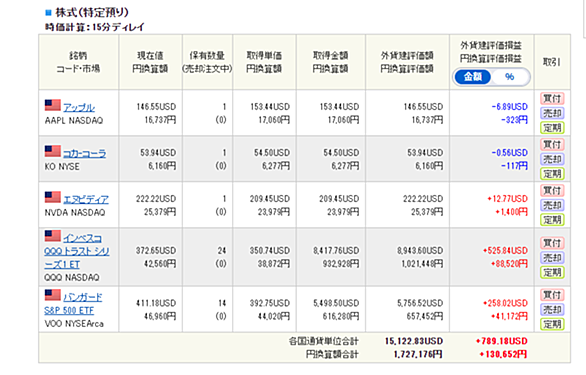The width and height of the screenshot is (586, 375).
Task: Click the US flag icon beside アップル
Action: (53, 105)
